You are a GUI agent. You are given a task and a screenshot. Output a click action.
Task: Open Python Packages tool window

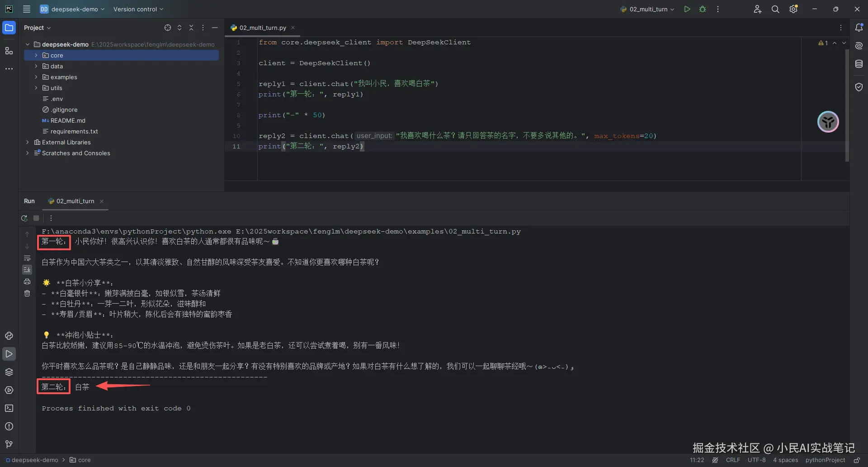9,372
